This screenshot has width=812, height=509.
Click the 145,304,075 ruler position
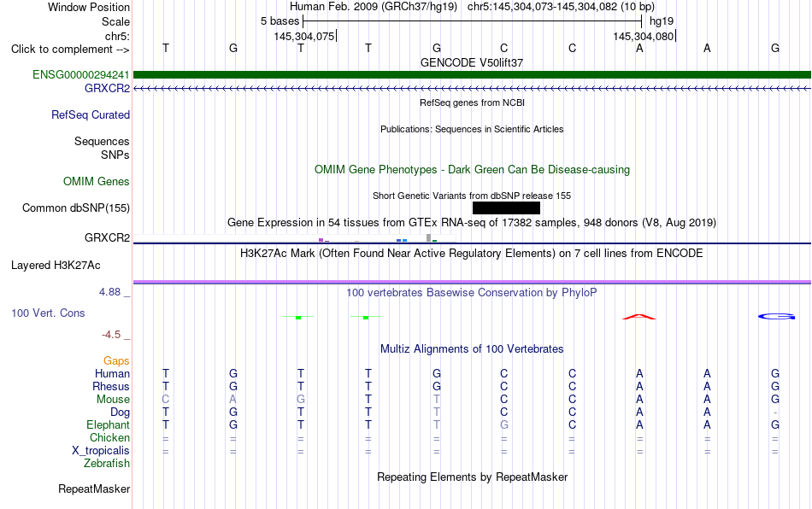click(304, 36)
